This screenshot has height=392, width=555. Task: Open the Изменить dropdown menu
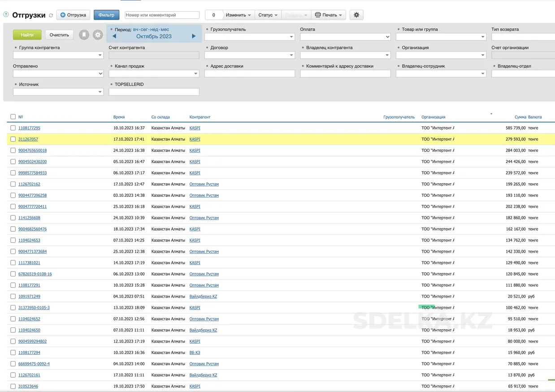pos(238,15)
